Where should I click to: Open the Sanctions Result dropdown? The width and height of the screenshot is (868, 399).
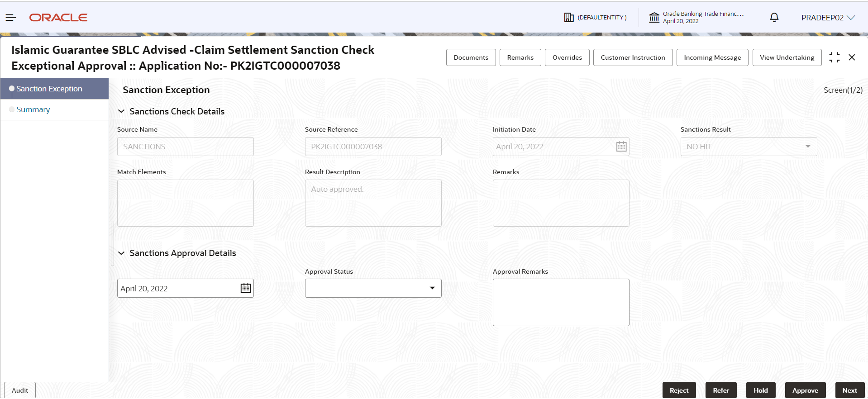pos(749,147)
